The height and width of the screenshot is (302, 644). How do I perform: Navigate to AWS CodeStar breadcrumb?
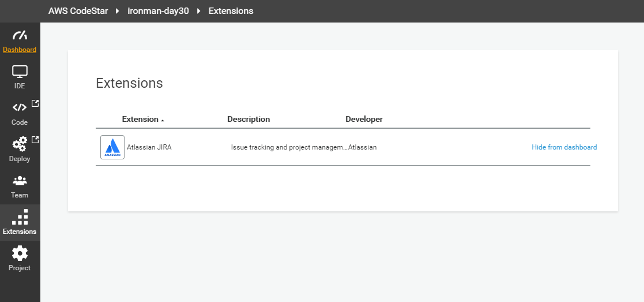78,11
